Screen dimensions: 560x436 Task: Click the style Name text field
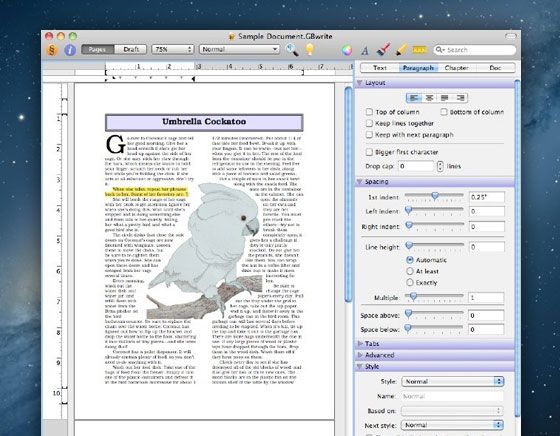point(452,396)
